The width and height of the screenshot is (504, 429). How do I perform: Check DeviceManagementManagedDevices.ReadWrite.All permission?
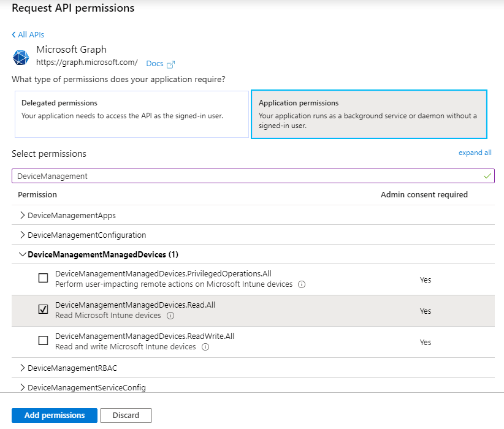(x=43, y=341)
